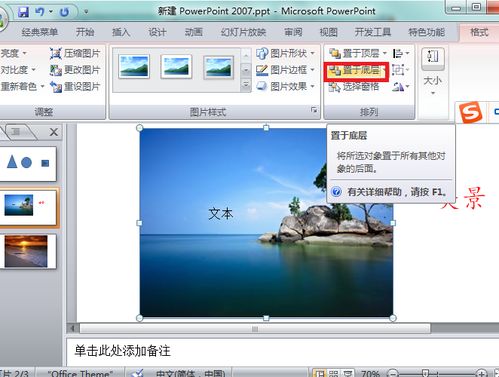The height and width of the screenshot is (377, 499).
Task: Redo using the repeat arrow icon
Action: pos(64,12)
